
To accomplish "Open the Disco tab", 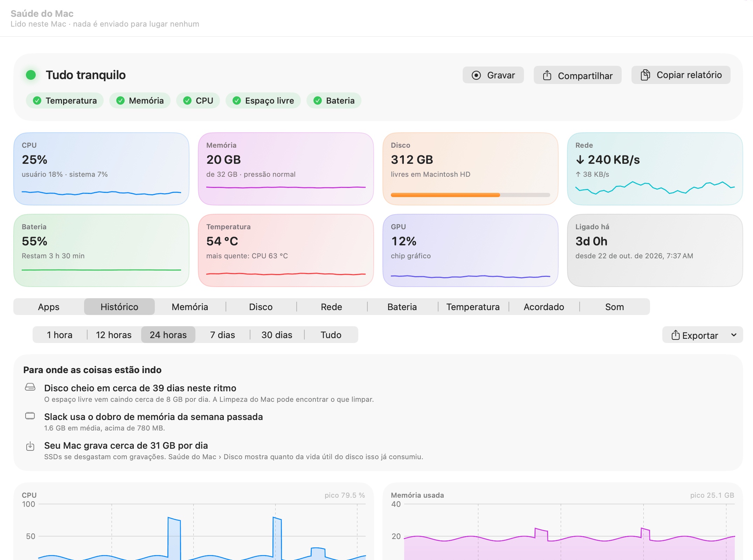I will pyautogui.click(x=261, y=307).
